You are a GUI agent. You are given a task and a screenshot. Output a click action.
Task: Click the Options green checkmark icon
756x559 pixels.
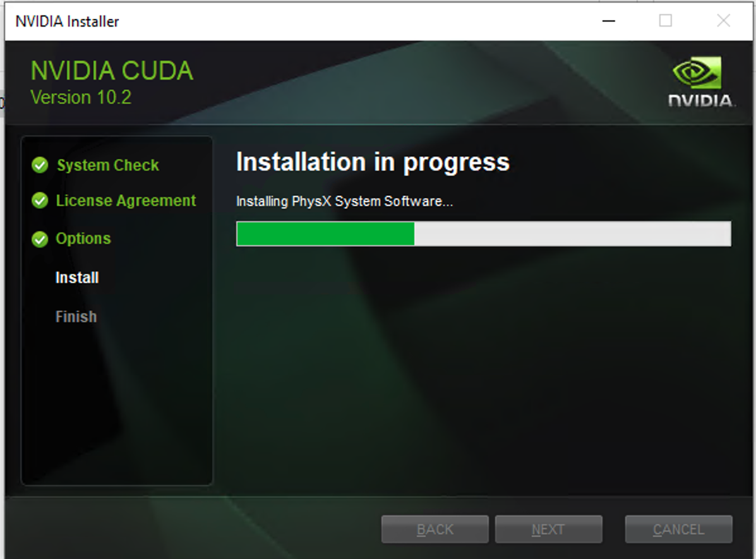click(40, 239)
